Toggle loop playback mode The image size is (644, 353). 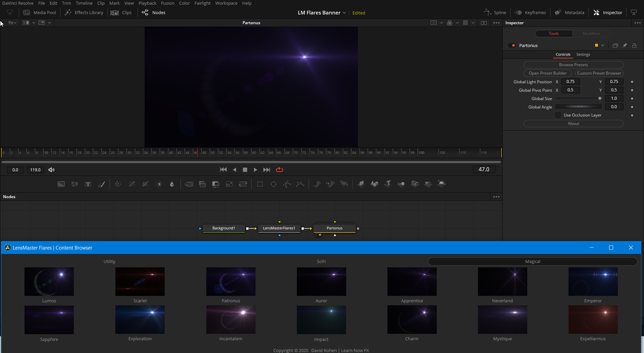[x=279, y=170]
